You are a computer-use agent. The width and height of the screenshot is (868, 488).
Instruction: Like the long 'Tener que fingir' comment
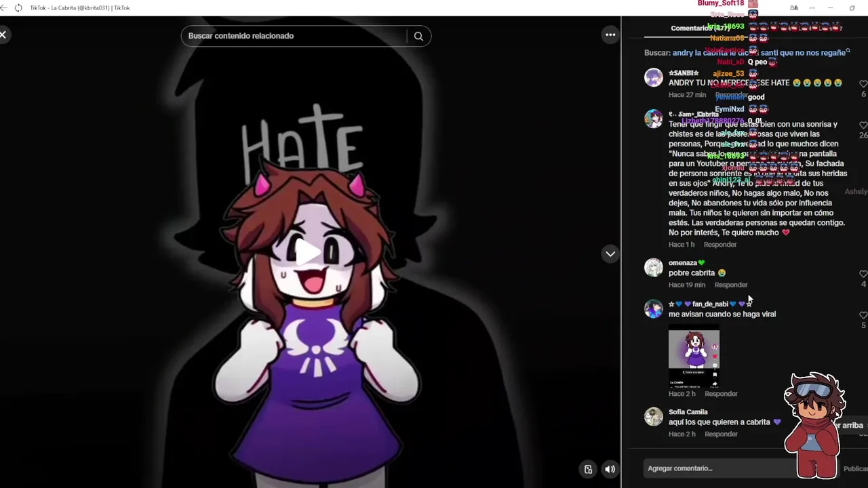pyautogui.click(x=863, y=125)
